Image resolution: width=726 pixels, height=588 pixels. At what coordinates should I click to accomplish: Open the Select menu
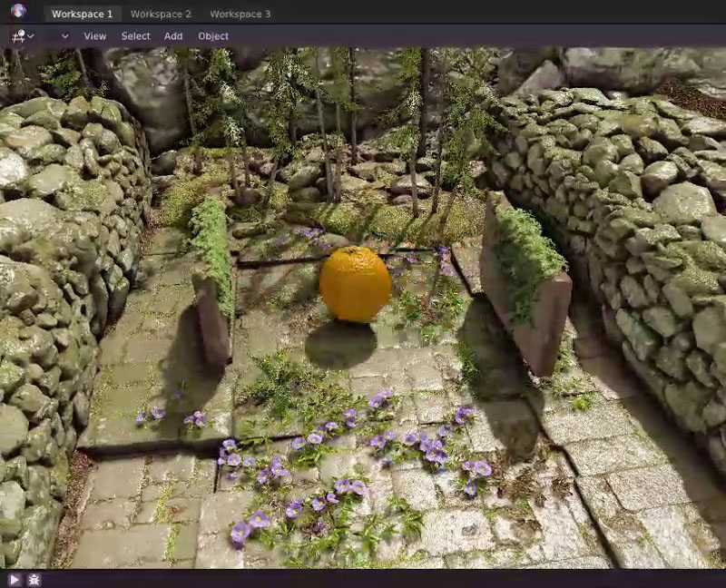[134, 36]
